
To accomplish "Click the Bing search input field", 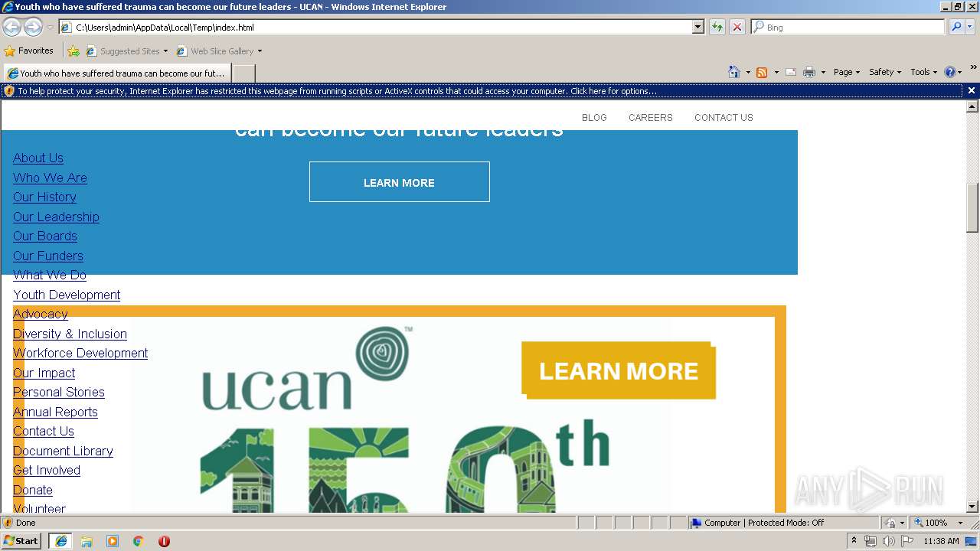I will 848,27.
